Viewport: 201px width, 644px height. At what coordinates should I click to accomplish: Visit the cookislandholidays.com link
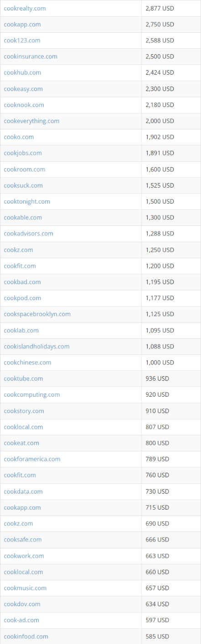[x=36, y=347]
